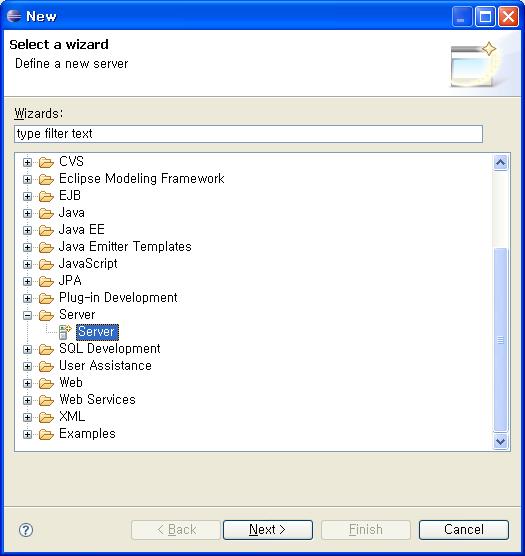The image size is (525, 556).
Task: Expand the CVS tree node
Action: tap(27, 162)
